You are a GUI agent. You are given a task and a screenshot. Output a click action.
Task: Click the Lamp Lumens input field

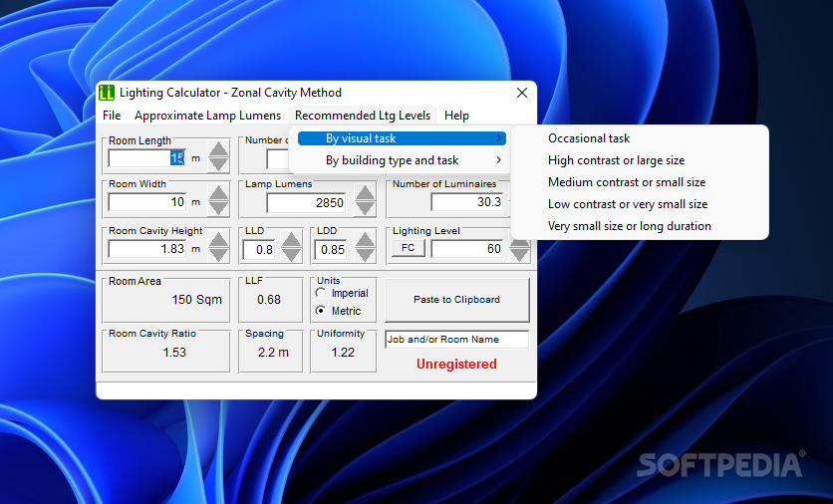306,203
